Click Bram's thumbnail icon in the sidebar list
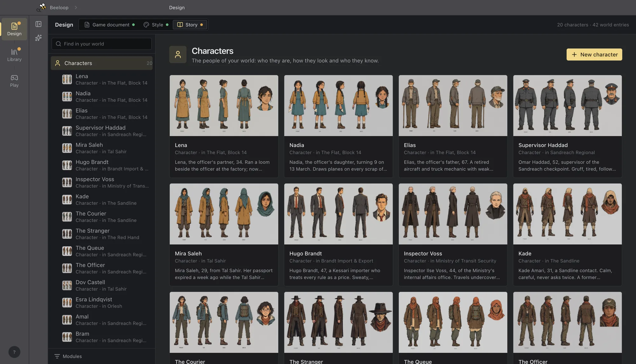 67,337
